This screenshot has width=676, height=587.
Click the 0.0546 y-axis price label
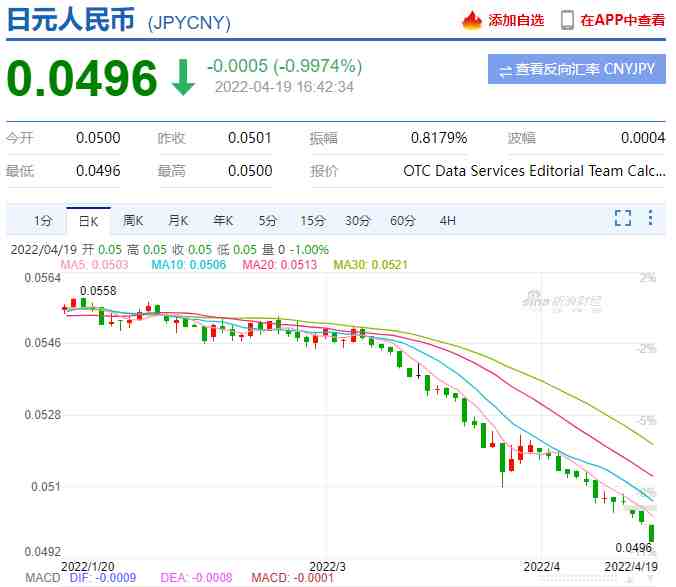coord(43,343)
